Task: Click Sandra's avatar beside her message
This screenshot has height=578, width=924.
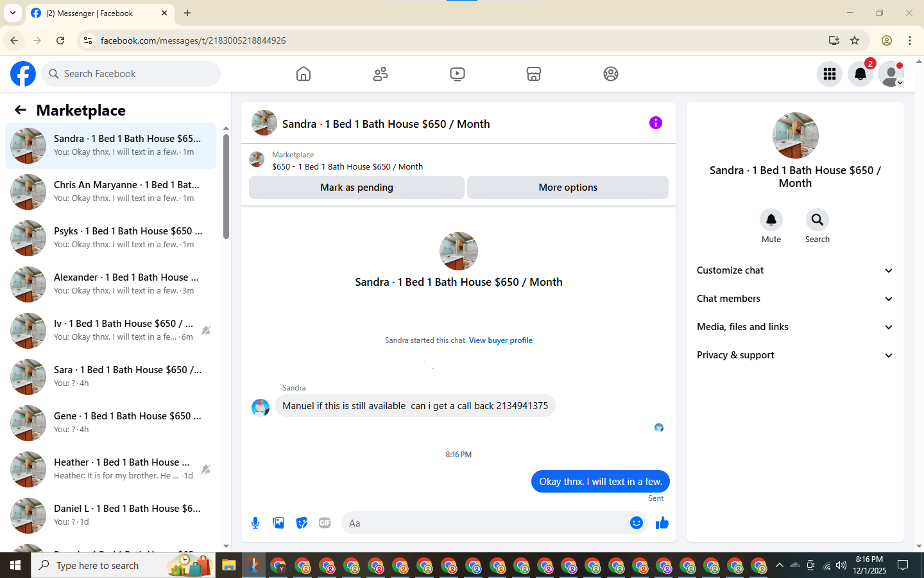Action: (x=261, y=408)
